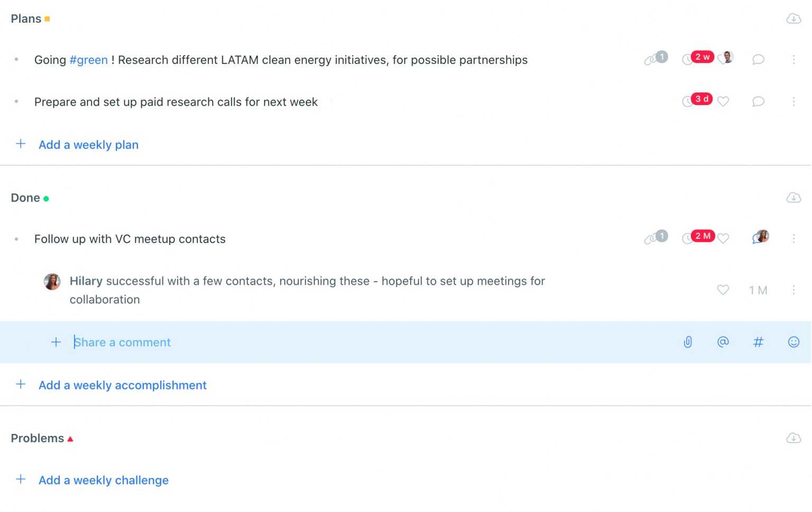The height and width of the screenshot is (512, 812).
Task: Open the options menu for the LATAM plan
Action: tap(793, 60)
